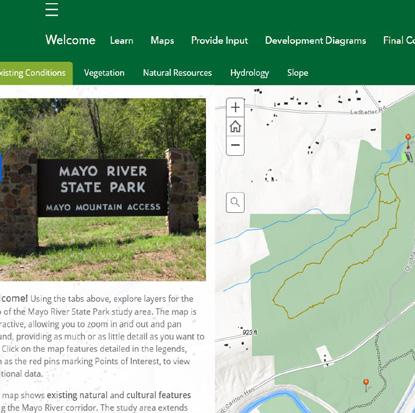Switch to the Slope tab
Screen dimensions: 415x413
coord(298,73)
